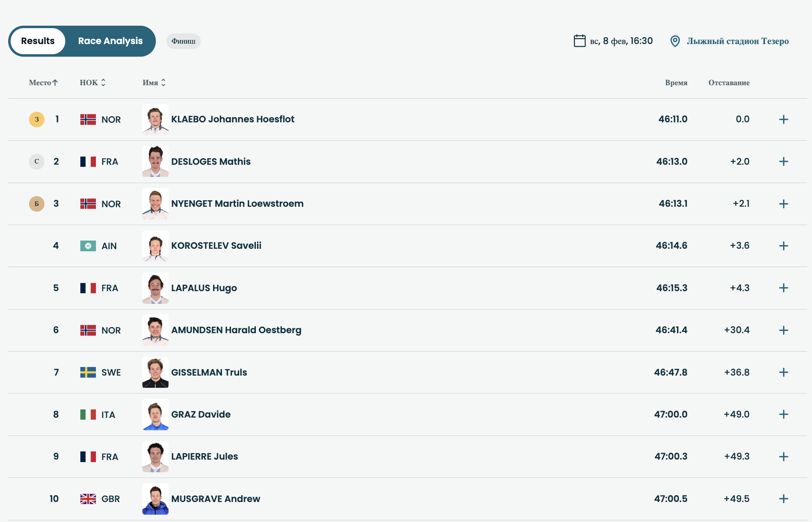Click the AIN neutral flag icon

pyautogui.click(x=88, y=246)
